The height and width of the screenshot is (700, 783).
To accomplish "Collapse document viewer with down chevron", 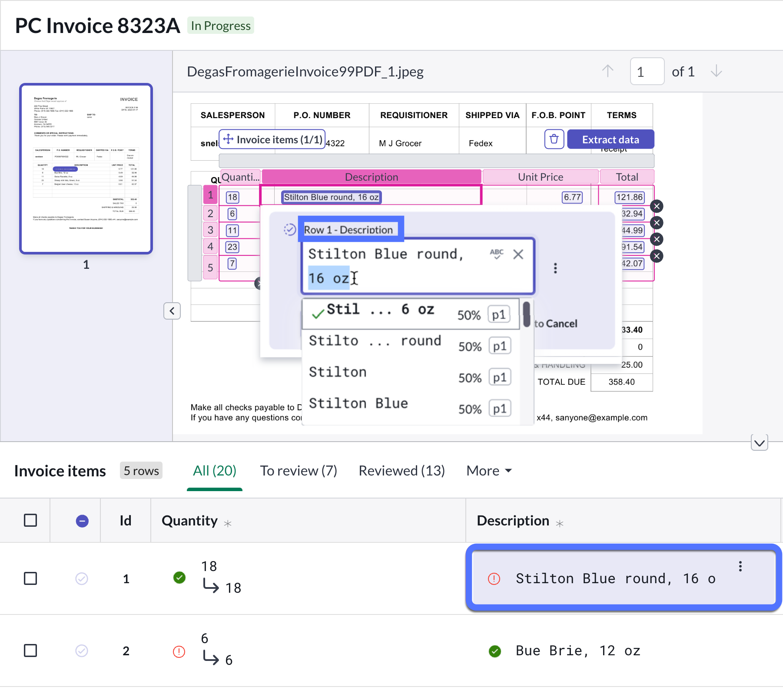I will coord(760,443).
